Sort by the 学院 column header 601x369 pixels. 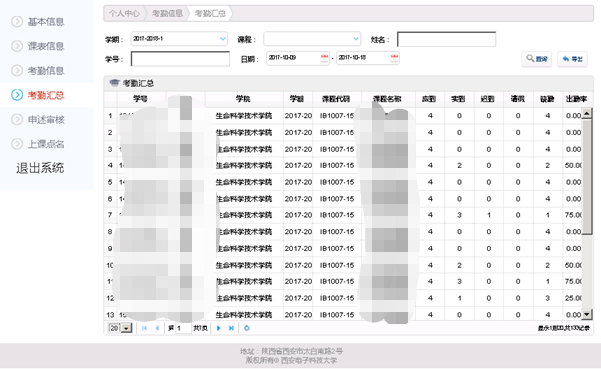click(x=243, y=99)
